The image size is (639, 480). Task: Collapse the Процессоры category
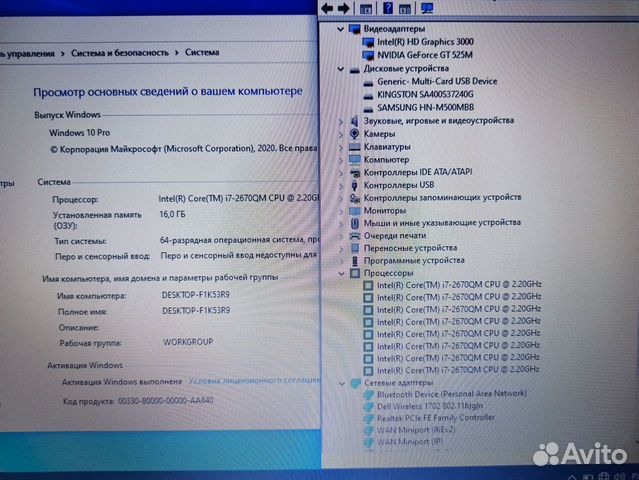[342, 273]
